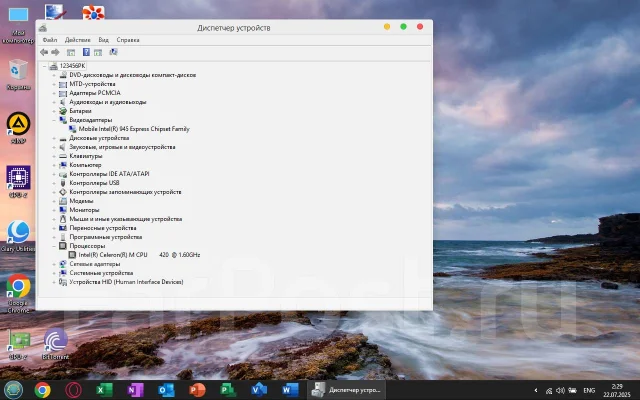Click the Адаптеры PCMCIA category icon
640x400 pixels.
coord(63,93)
